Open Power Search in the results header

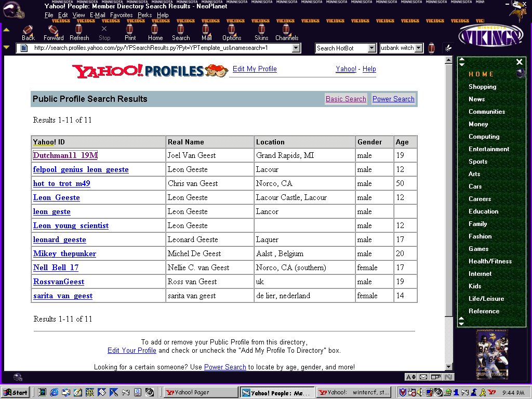393,99
